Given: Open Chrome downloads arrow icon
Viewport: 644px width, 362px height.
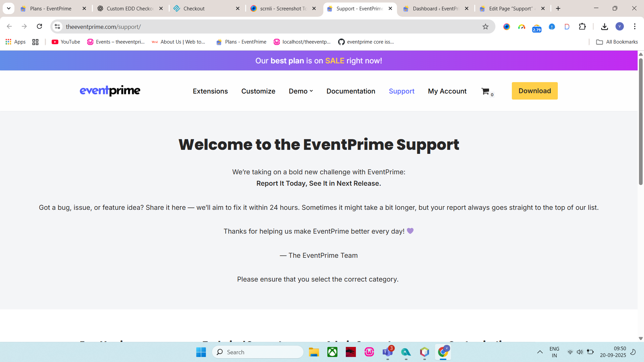Looking at the screenshot, I should click(x=604, y=27).
